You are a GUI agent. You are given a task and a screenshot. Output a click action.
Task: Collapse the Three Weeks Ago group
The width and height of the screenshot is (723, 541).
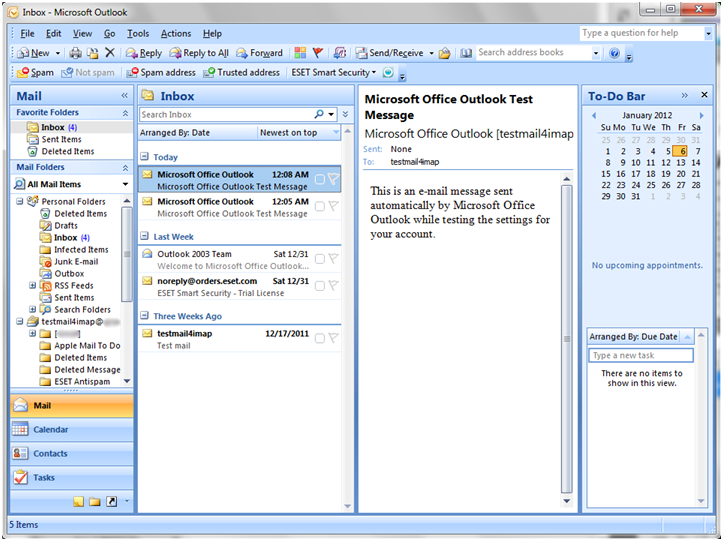point(144,315)
